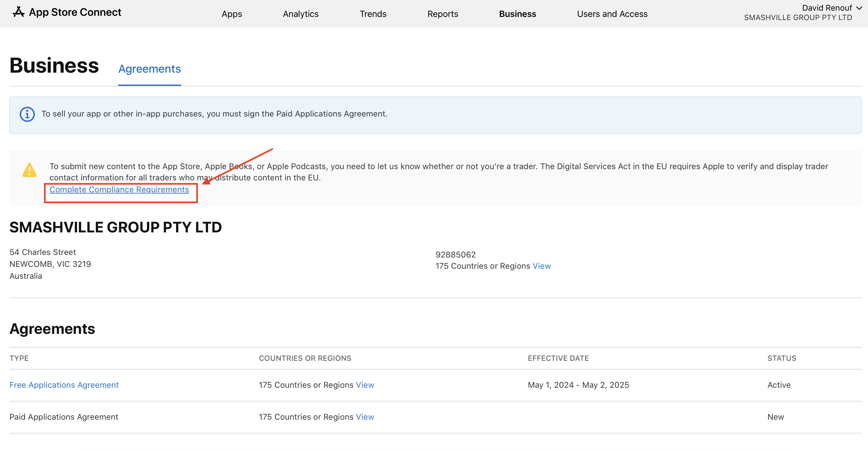868x451 pixels.
Task: Click the May 1, 2024 - May 2, 2025 date
Action: tap(578, 385)
